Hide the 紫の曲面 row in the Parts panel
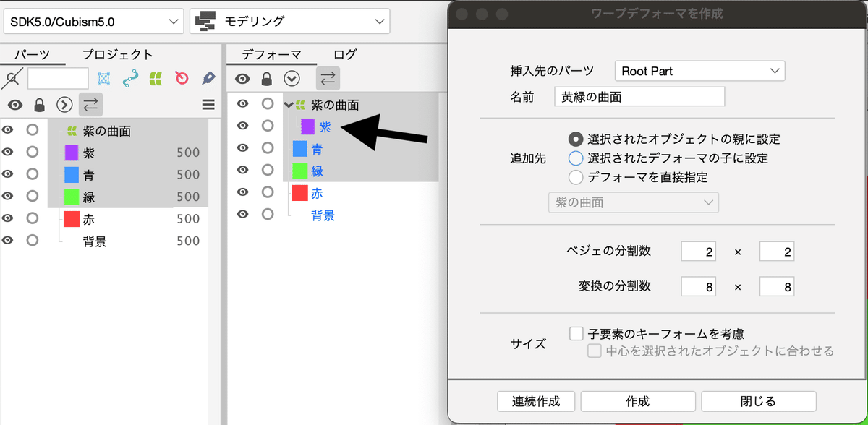868x425 pixels. tap(8, 131)
